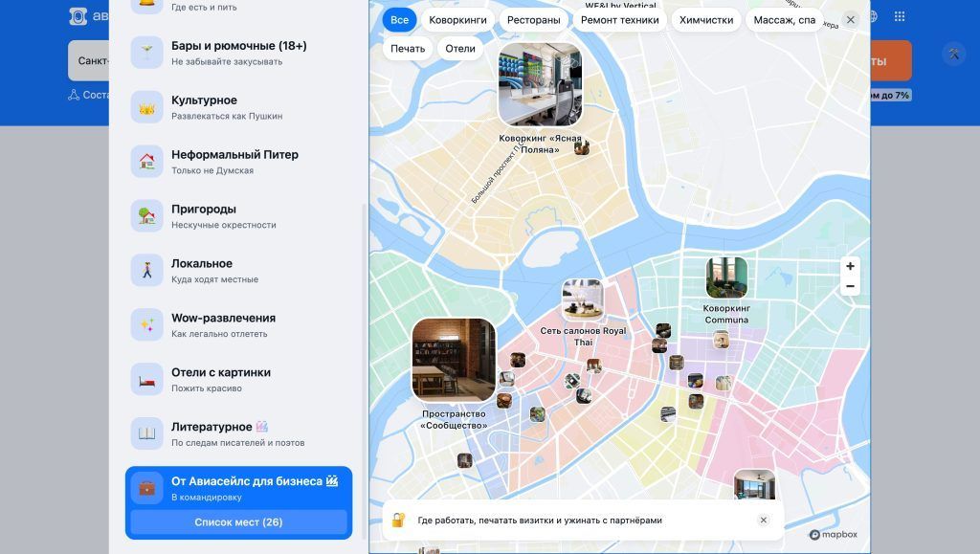Screen dimensions: 980x554
Task: Zoom in on the map
Action: click(x=850, y=266)
